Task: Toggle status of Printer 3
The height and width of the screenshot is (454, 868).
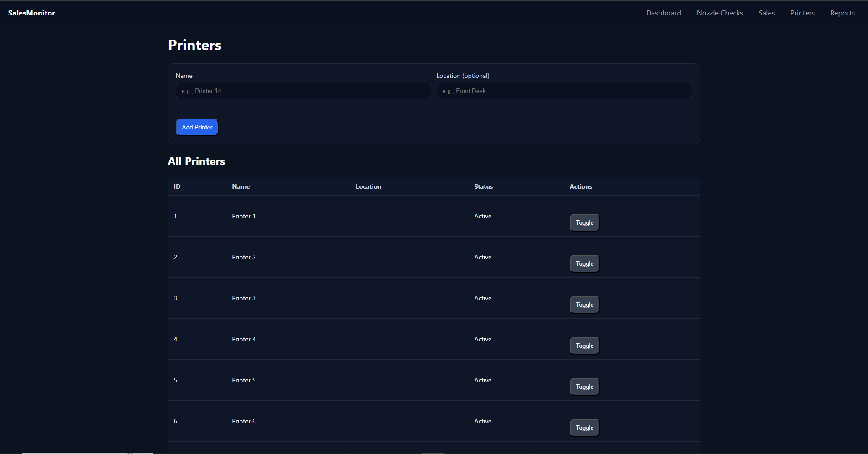Action: point(584,305)
